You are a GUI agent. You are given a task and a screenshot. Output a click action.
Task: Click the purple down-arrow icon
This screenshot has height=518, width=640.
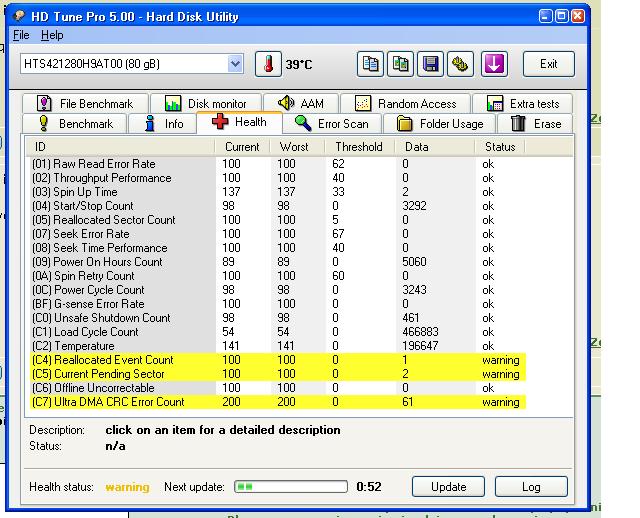(494, 64)
